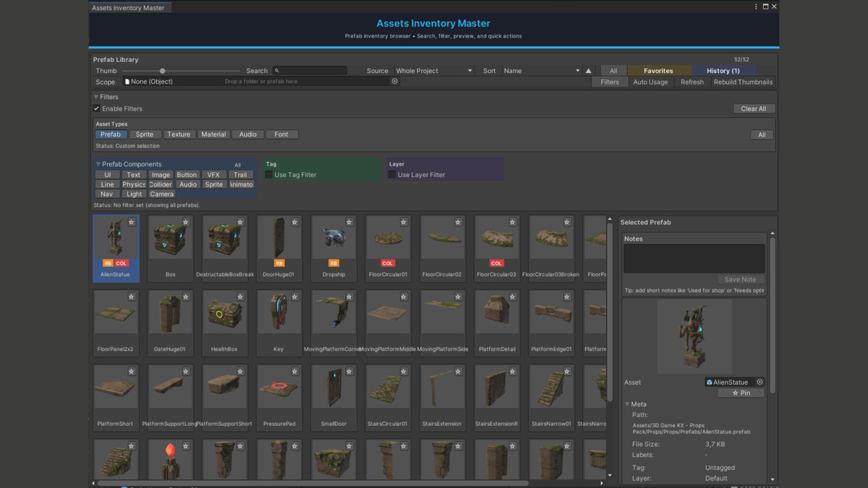Viewport: 868px width, 488px height.
Task: Open the Source dropdown showing Whole Project
Action: pyautogui.click(x=434, y=71)
